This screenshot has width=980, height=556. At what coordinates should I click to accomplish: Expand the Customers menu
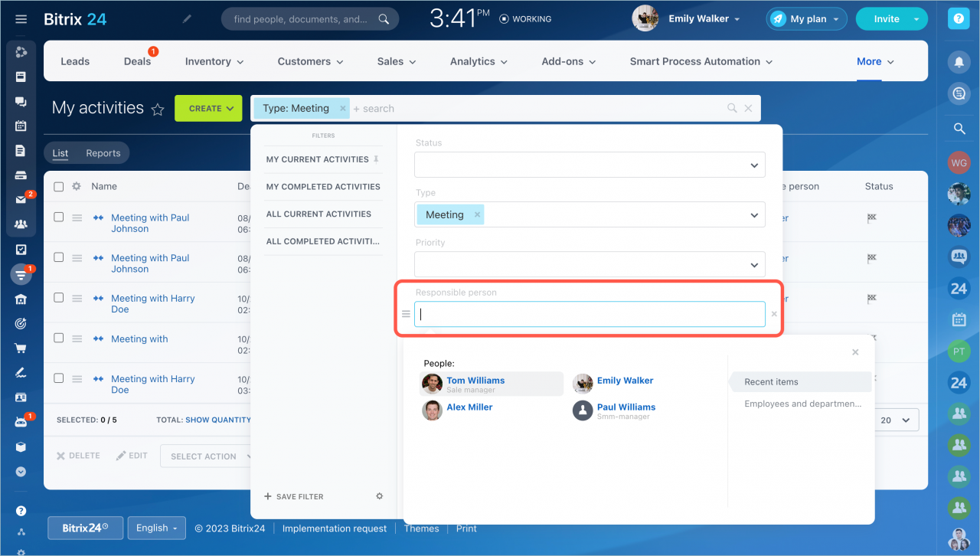click(x=311, y=61)
